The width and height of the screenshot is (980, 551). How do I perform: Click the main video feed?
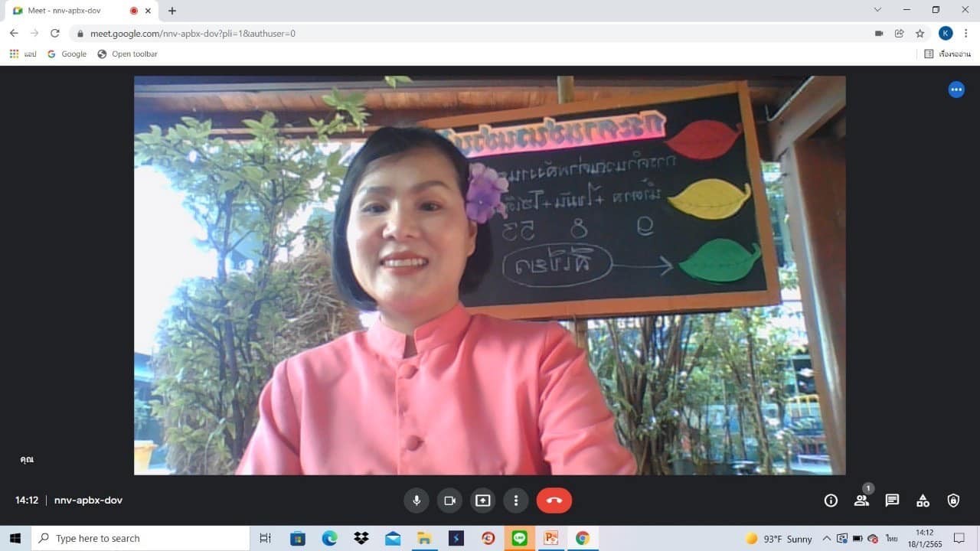tap(490, 275)
